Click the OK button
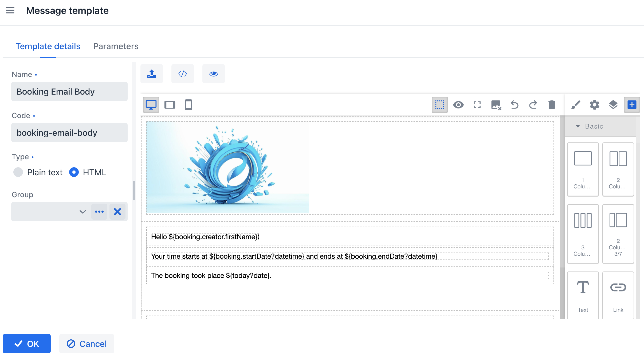Viewport: 644px width, 357px height. (x=27, y=344)
